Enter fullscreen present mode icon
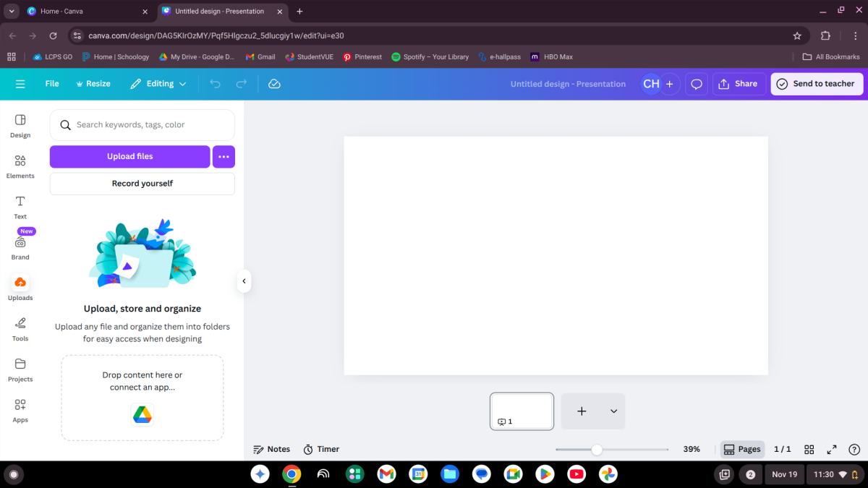The height and width of the screenshot is (488, 868). (832, 449)
